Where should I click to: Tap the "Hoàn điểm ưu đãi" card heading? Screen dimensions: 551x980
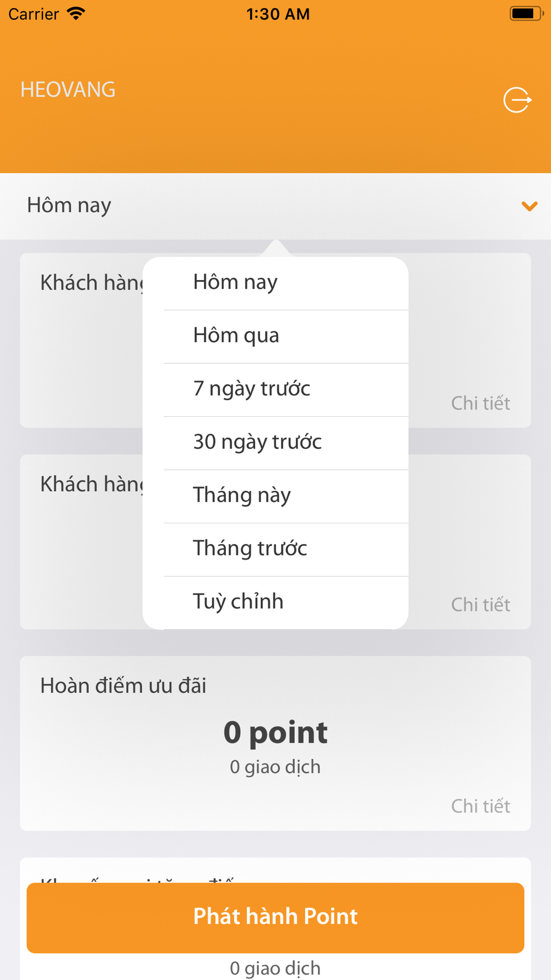click(123, 686)
